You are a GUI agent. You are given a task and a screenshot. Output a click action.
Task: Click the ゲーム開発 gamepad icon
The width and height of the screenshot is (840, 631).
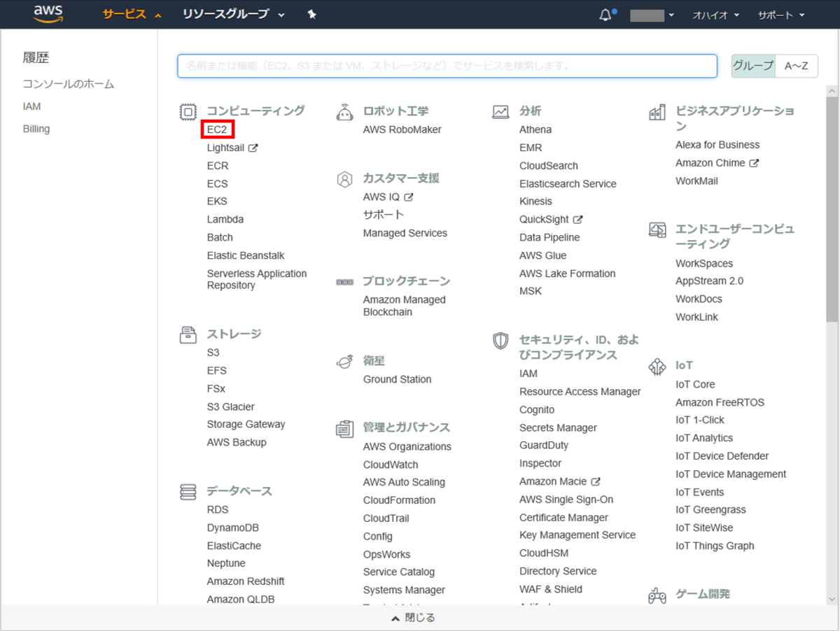click(657, 595)
